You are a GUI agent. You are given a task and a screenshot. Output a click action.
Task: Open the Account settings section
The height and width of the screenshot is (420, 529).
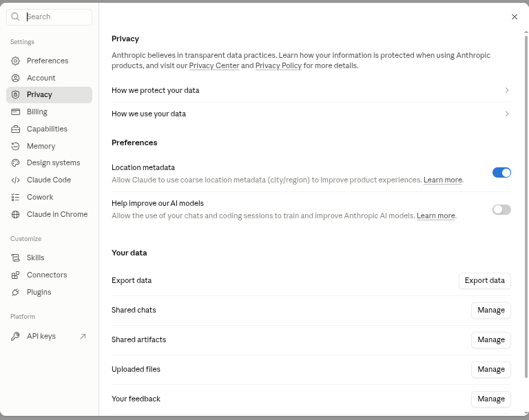[50, 78]
